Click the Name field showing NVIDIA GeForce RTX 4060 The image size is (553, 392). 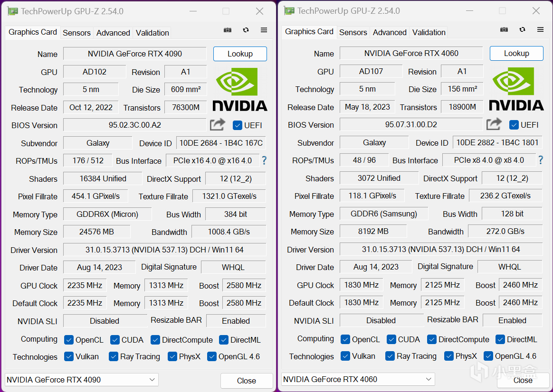coord(411,54)
